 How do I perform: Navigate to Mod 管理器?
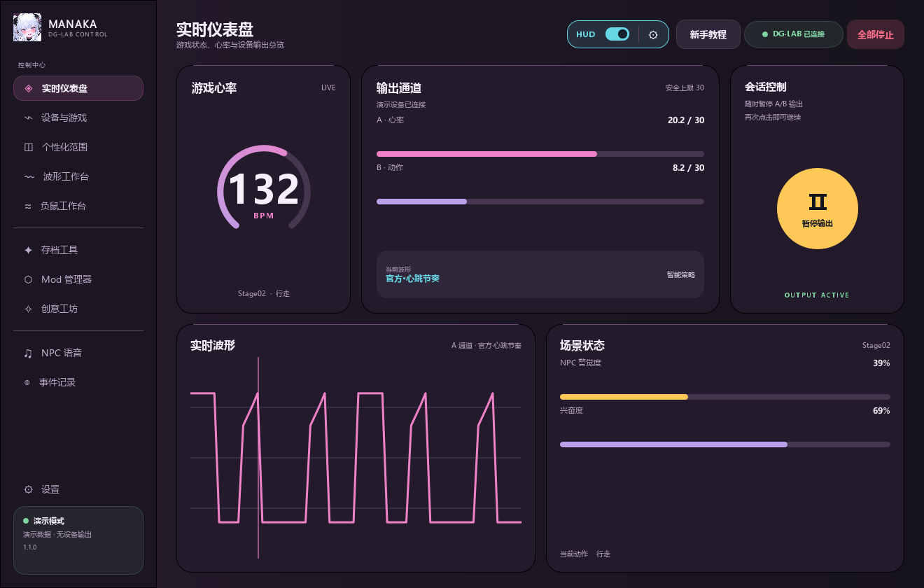pyautogui.click(x=78, y=279)
